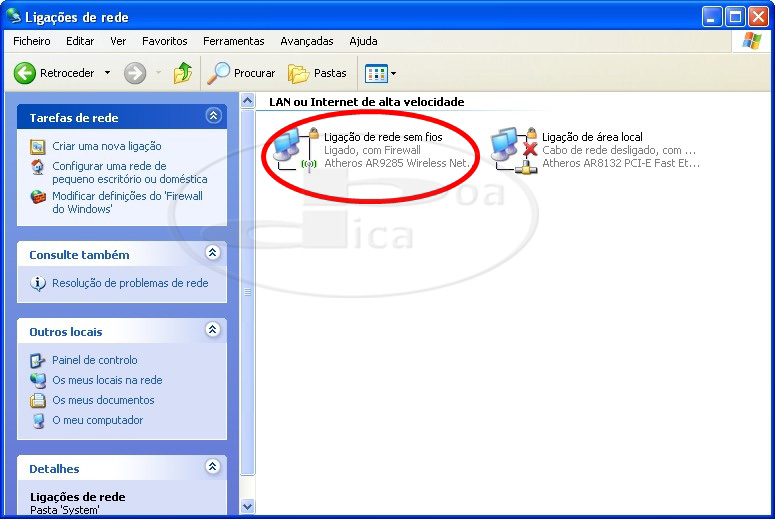Click the O meu computador icon
The width and height of the screenshot is (775, 519).
click(x=38, y=420)
